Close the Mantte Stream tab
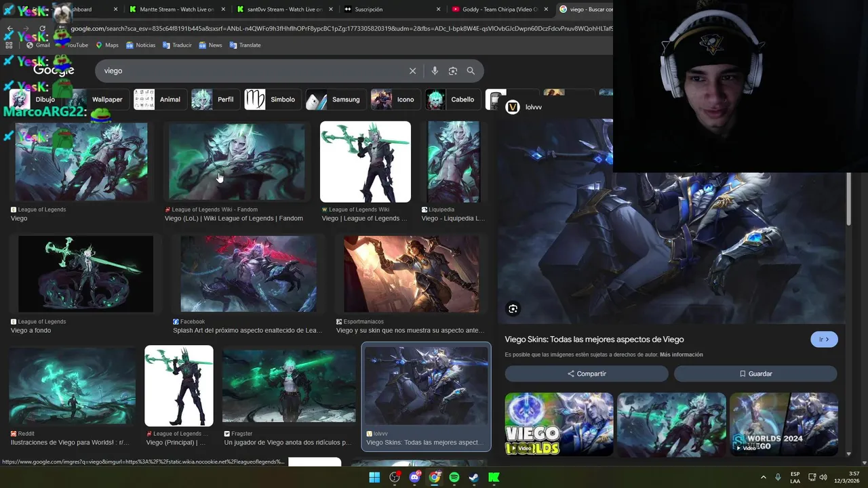 point(222,9)
